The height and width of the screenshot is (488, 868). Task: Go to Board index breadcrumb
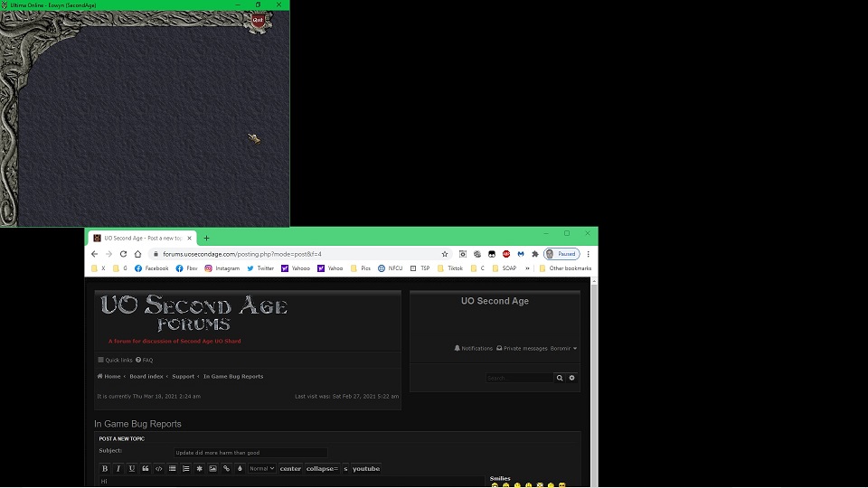146,376
